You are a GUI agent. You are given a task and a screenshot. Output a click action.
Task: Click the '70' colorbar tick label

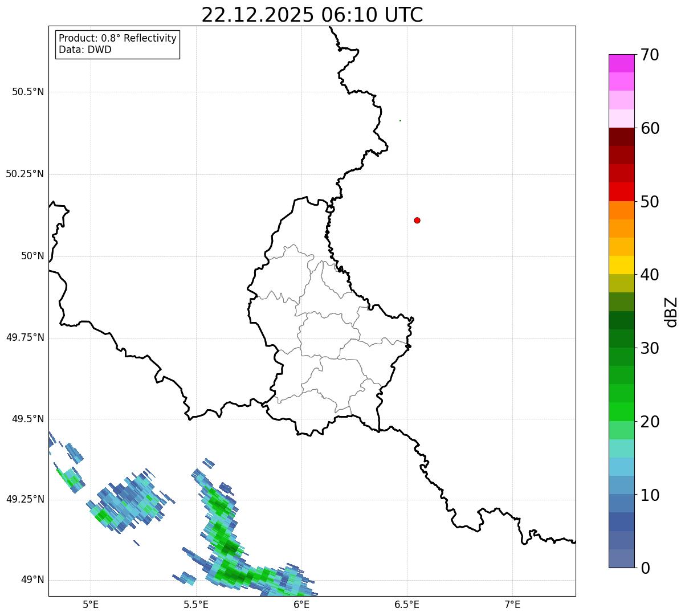pyautogui.click(x=650, y=55)
